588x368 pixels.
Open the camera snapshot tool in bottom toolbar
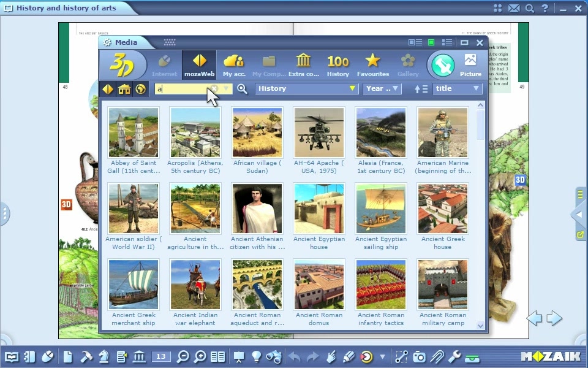[419, 356]
